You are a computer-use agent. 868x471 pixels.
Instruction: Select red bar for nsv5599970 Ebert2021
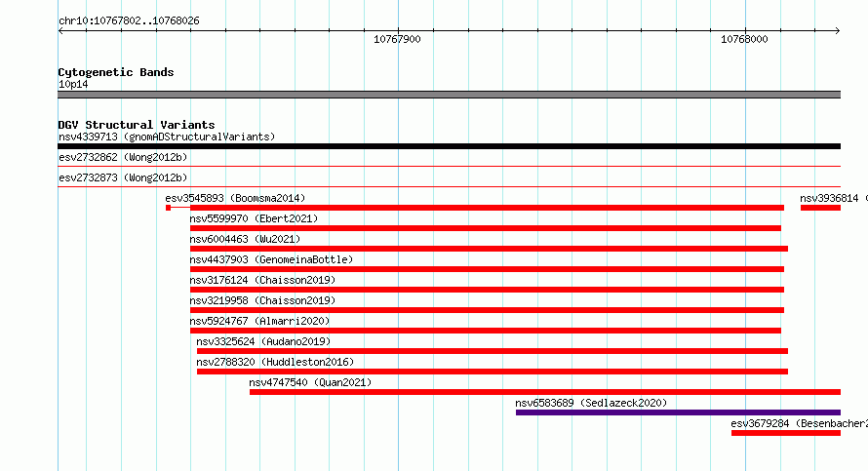(486, 228)
